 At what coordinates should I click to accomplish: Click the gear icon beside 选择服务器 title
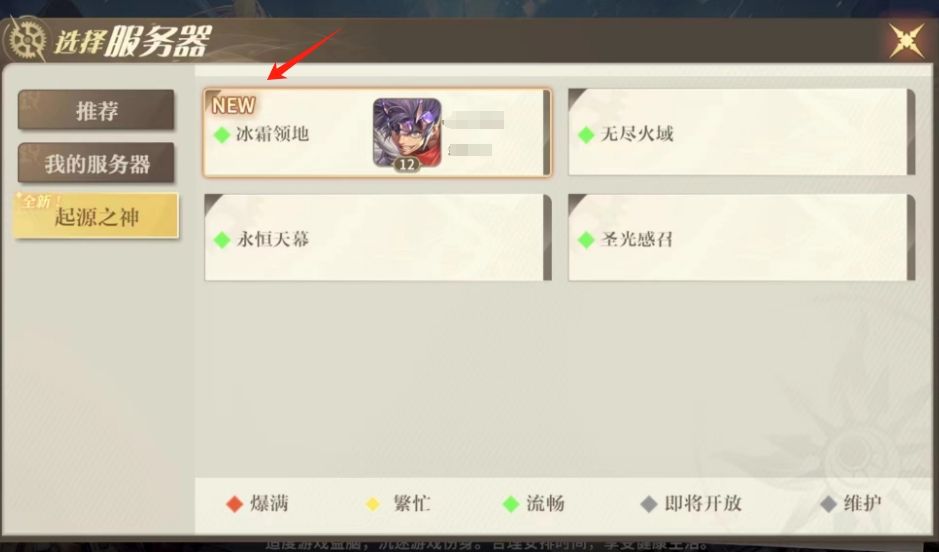(27, 40)
